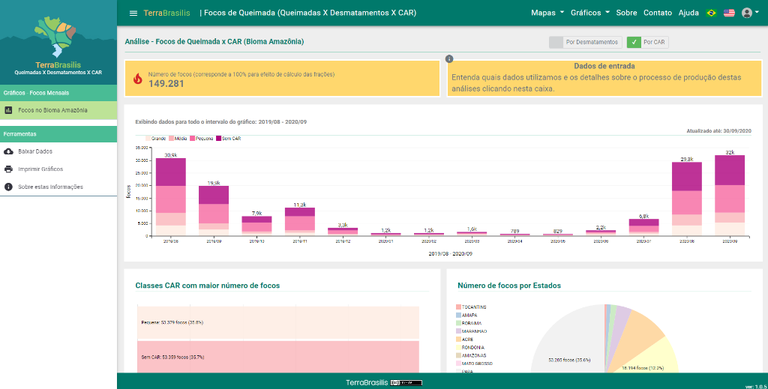
Task: Toggle MARANHÃO in states pie legend
Action: [471, 331]
